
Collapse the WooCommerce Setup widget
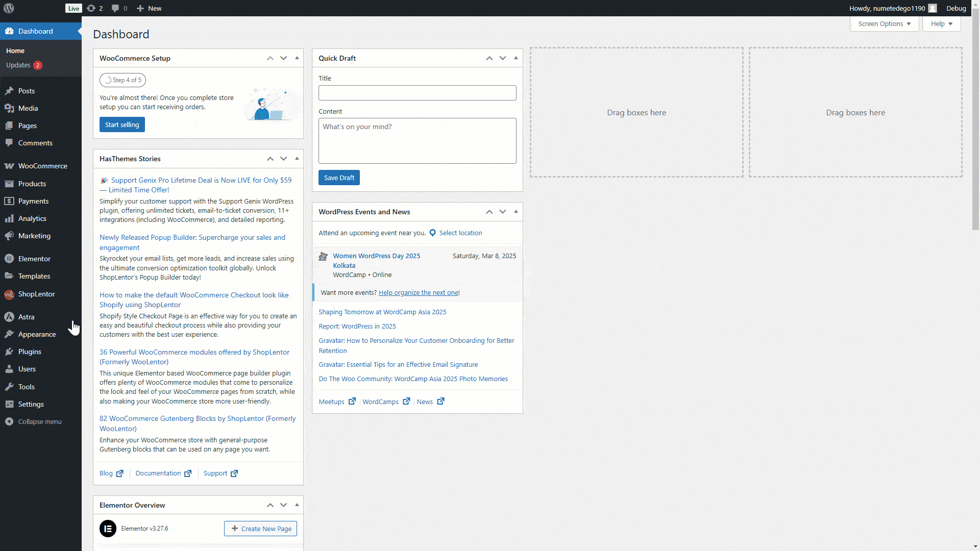[x=297, y=58]
